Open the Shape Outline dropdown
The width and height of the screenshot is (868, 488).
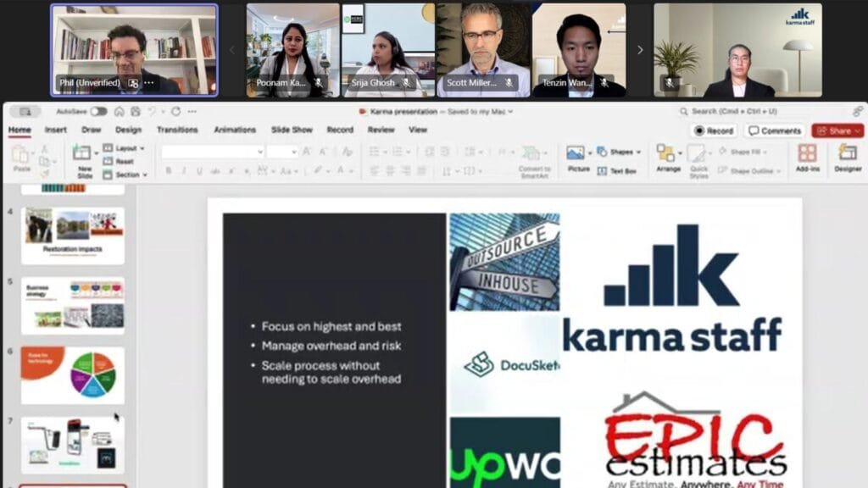tap(748, 171)
